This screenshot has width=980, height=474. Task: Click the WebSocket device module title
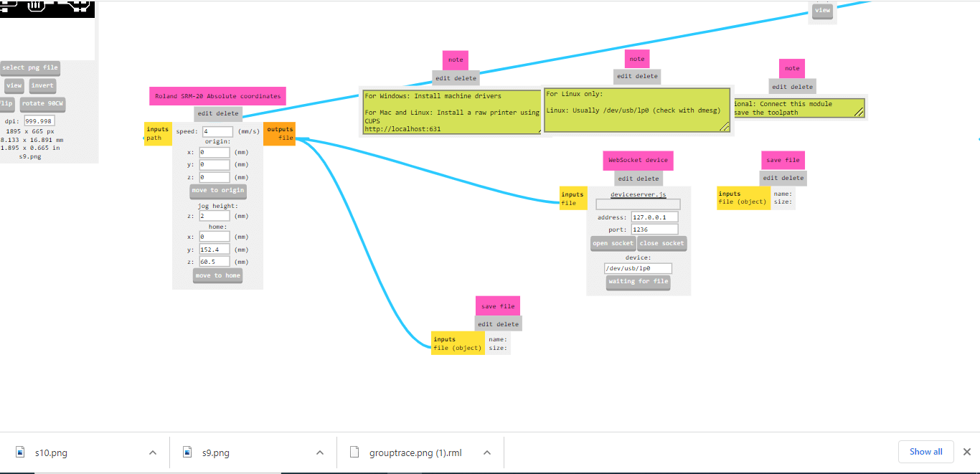coord(638,160)
